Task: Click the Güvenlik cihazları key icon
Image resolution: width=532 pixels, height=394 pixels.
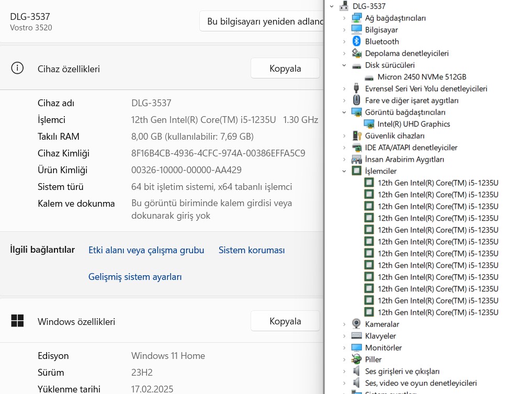Action: click(x=357, y=136)
